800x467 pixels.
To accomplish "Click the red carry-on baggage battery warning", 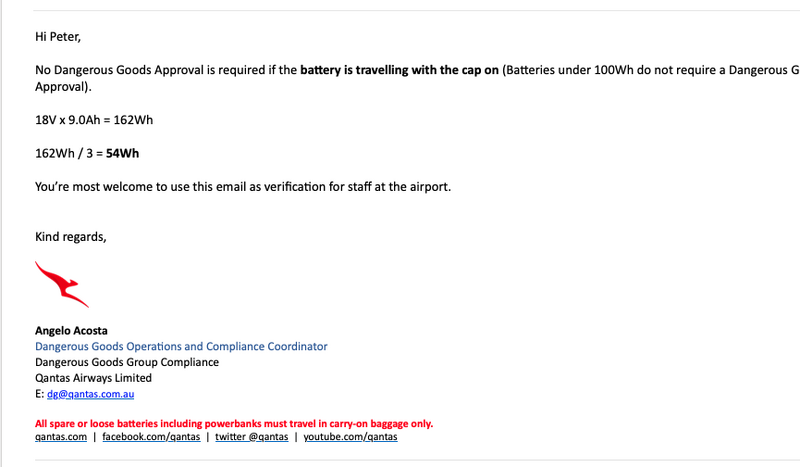I will point(234,423).
